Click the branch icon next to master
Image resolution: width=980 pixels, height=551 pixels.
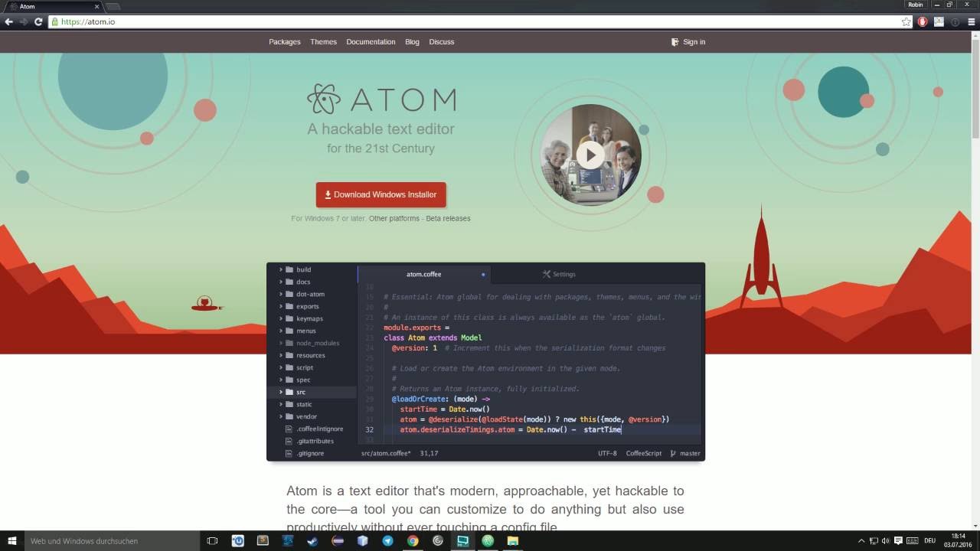[x=673, y=453]
